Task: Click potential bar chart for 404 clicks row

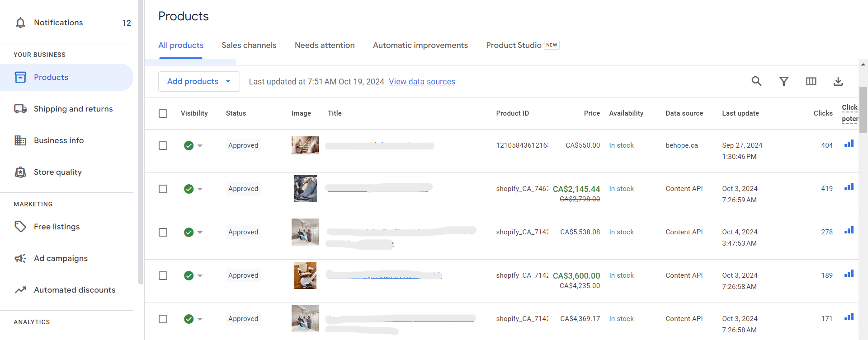Action: tap(849, 144)
